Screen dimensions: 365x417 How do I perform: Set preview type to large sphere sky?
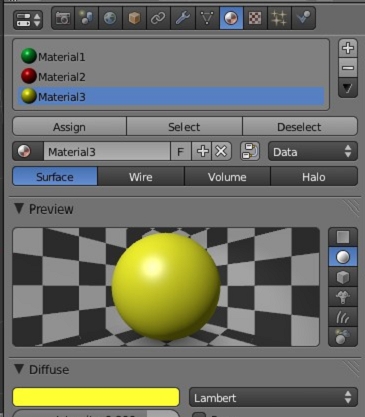[x=343, y=337]
